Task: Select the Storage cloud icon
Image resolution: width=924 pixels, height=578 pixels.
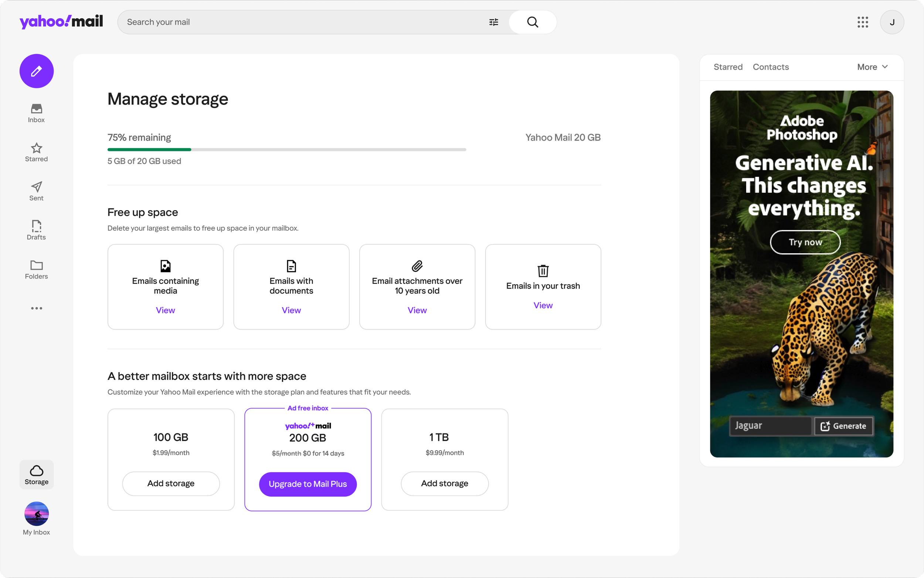Action: tap(36, 474)
